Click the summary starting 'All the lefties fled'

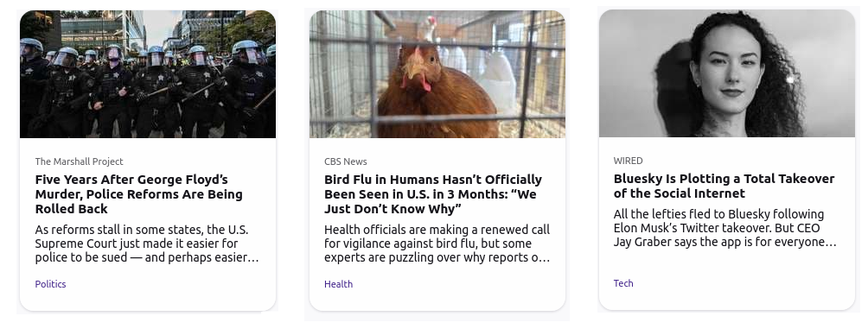coord(724,228)
